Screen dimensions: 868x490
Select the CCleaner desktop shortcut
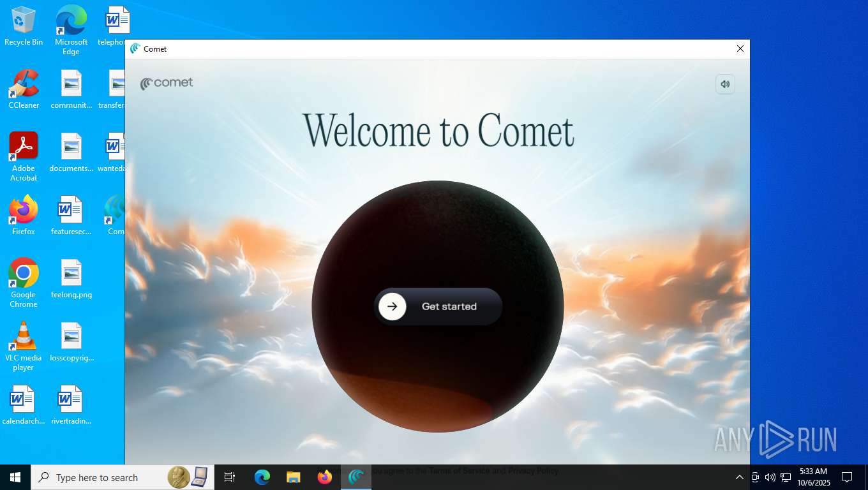24,89
